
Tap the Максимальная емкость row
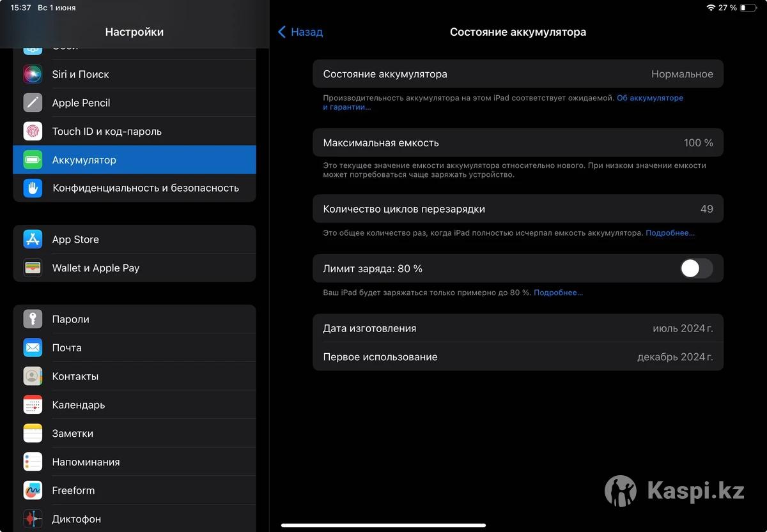coord(518,143)
